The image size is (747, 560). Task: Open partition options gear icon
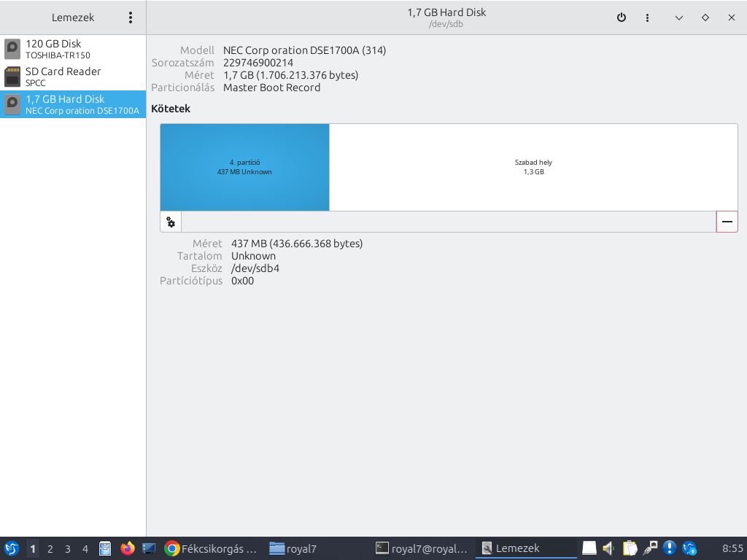pos(171,222)
